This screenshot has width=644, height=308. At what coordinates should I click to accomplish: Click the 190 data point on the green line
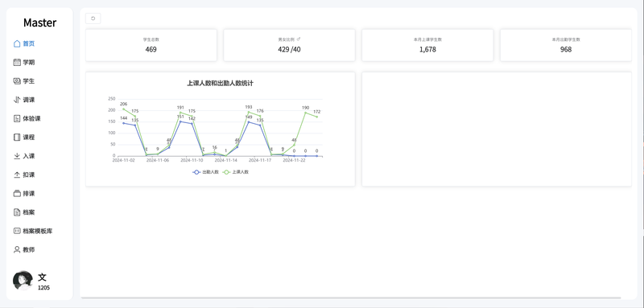[x=305, y=113]
